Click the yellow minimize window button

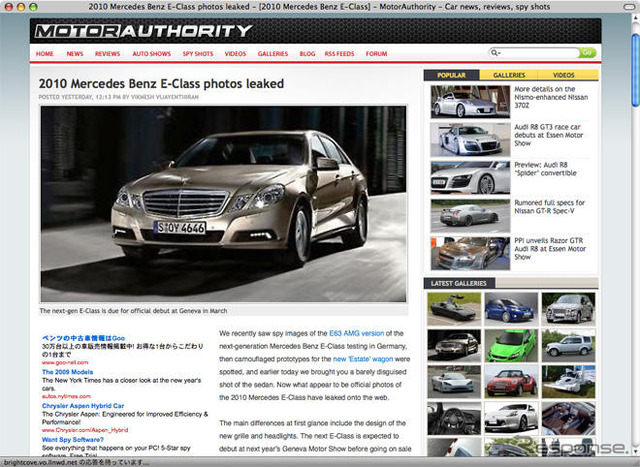[21, 7]
